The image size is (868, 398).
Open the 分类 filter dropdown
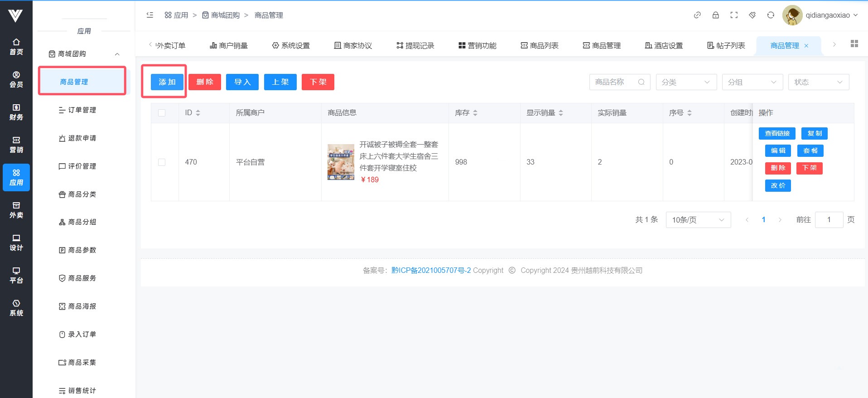[x=686, y=82]
